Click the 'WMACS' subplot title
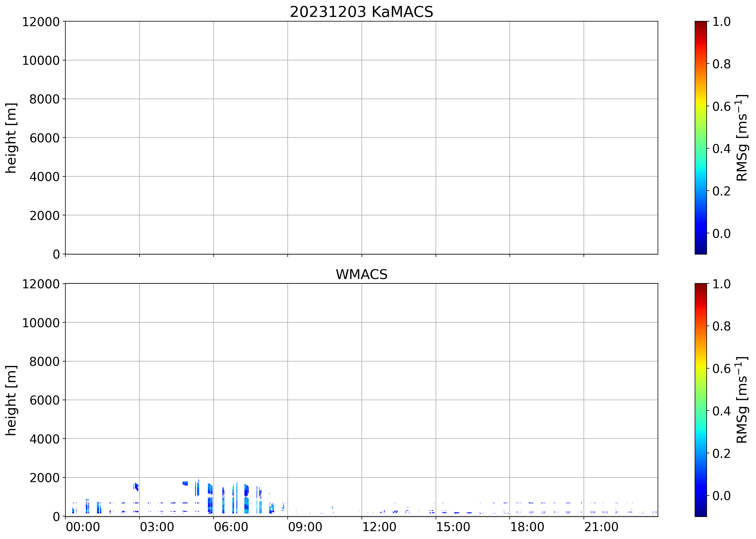The image size is (756, 539). (362, 274)
